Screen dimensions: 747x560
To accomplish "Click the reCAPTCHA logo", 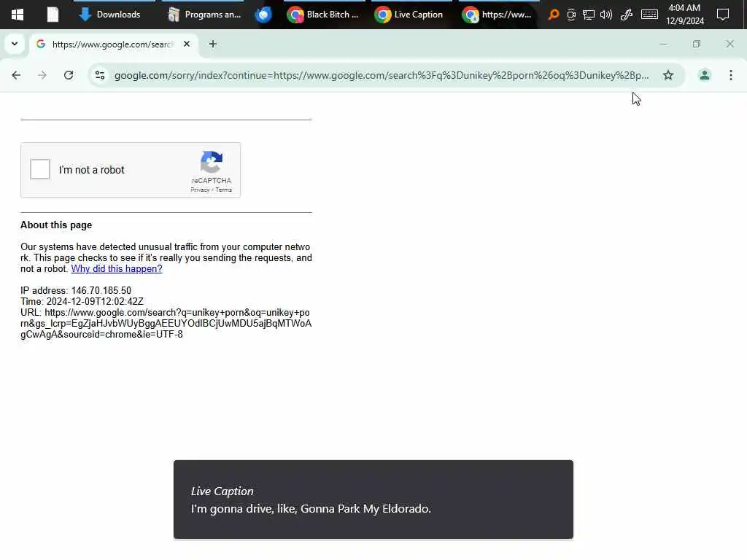I will tap(212, 162).
